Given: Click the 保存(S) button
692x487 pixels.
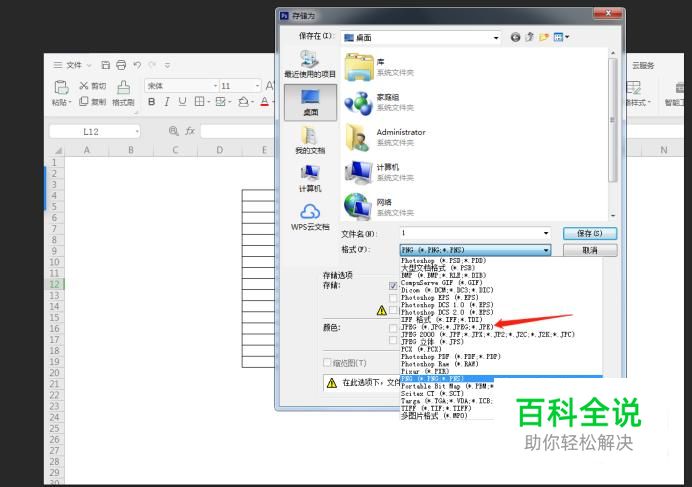Looking at the screenshot, I should click(x=590, y=233).
